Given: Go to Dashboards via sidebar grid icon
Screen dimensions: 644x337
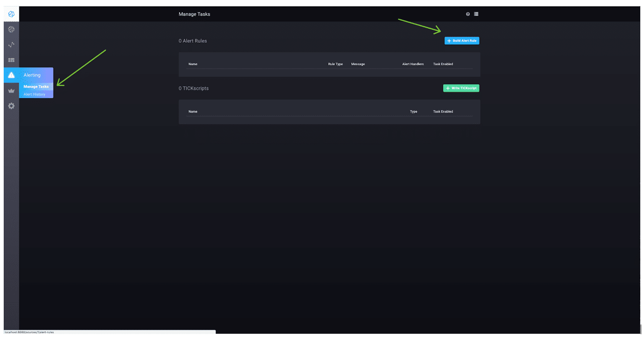Looking at the screenshot, I should [x=11, y=60].
